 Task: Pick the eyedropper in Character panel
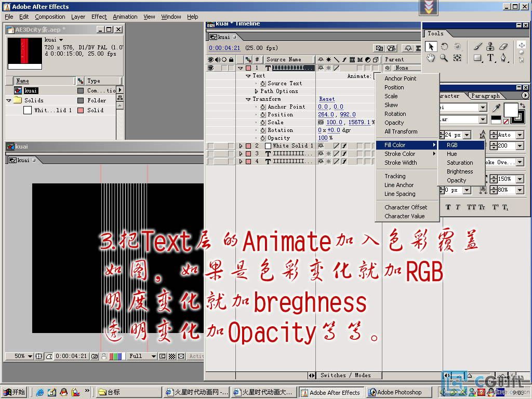496,108
